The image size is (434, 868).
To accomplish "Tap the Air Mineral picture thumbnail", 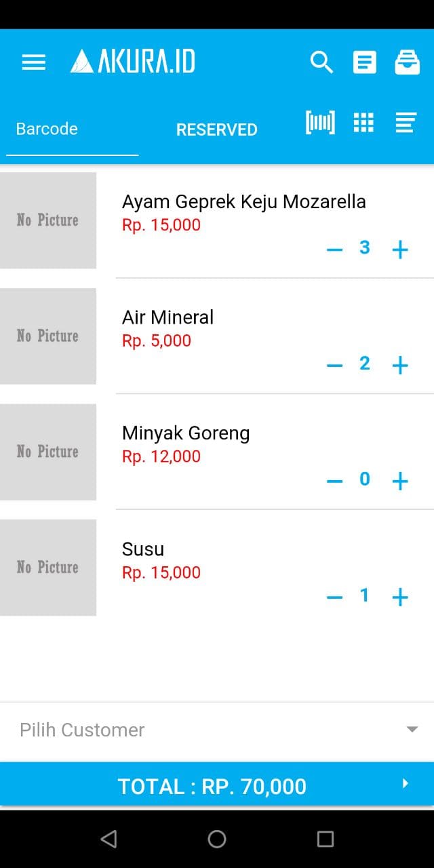I will pos(48,336).
